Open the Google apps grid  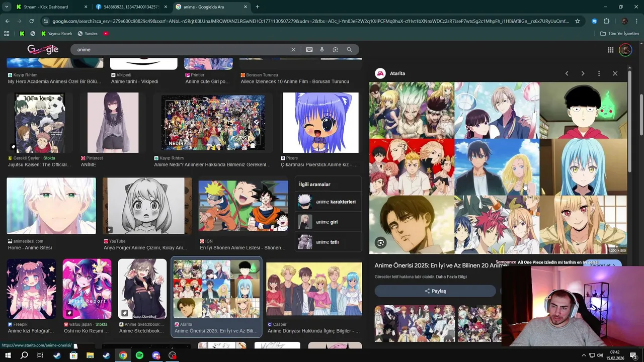610,50
